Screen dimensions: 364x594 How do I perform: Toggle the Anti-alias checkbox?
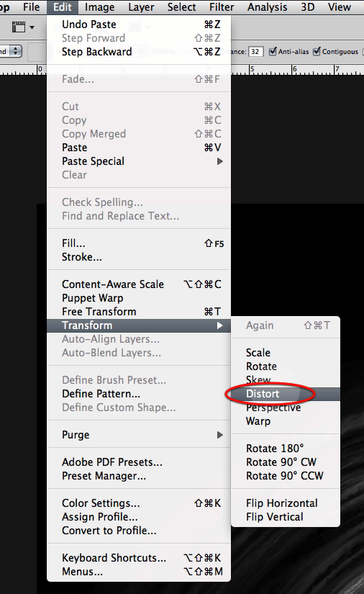(x=273, y=51)
